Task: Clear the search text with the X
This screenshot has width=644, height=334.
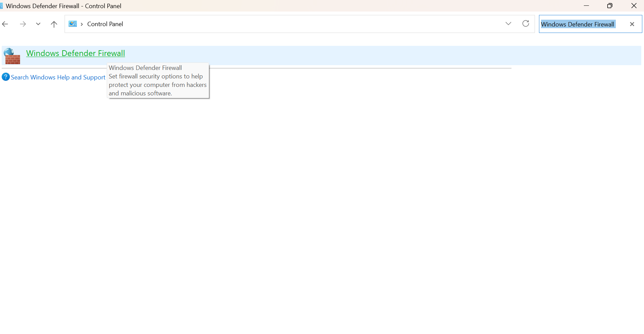Action: (x=632, y=24)
